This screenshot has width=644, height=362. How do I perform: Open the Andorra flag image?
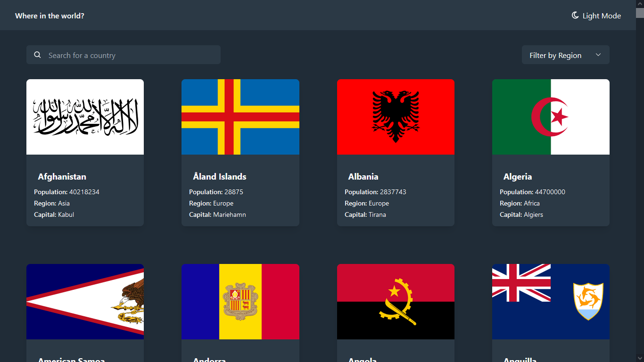[x=240, y=302]
